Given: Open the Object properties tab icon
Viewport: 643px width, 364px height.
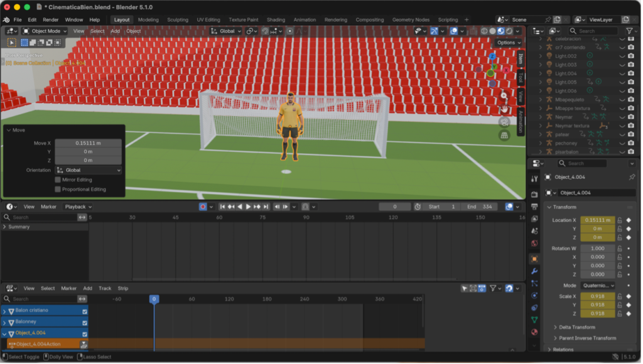Looking at the screenshot, I should tap(534, 259).
